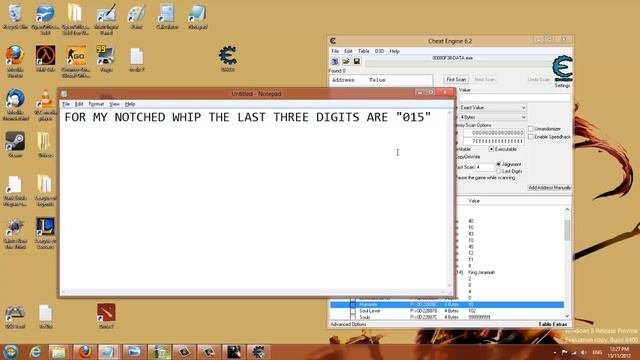Open Internet Explorer from the taskbar
This screenshot has height=360, width=640.
[36, 352]
